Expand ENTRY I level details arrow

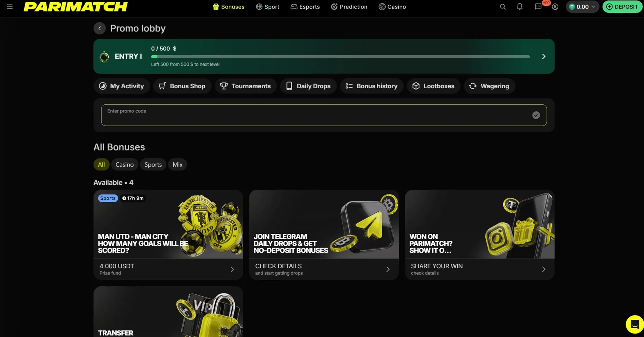[544, 56]
